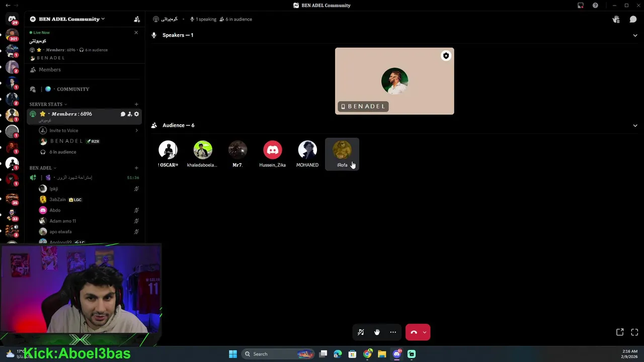Viewport: 644px width, 362px height.
Task: Click the 1 speaking header indicator
Action: click(203, 19)
